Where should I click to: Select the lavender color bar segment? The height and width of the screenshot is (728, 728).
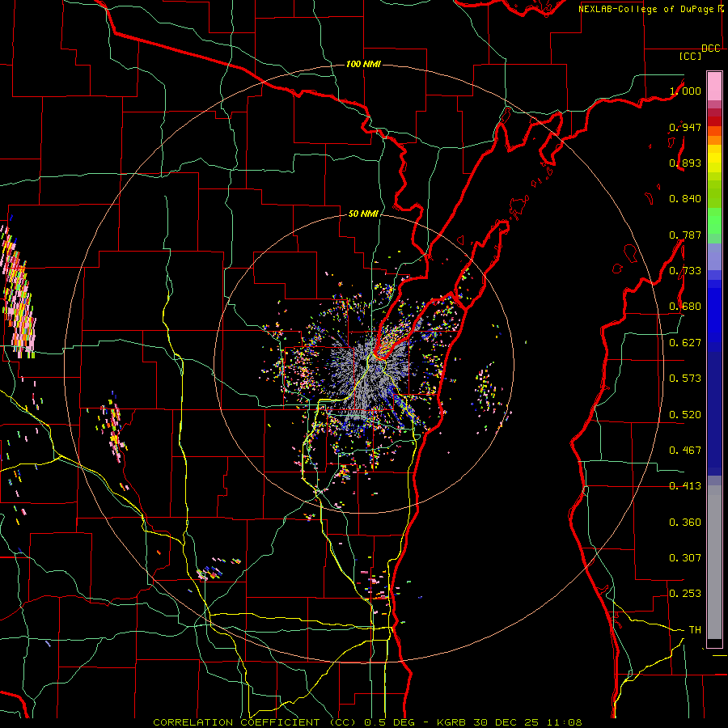click(x=714, y=256)
